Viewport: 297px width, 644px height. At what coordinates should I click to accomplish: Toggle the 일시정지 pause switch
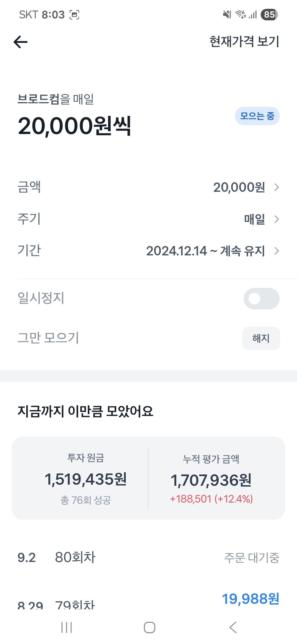point(261,299)
